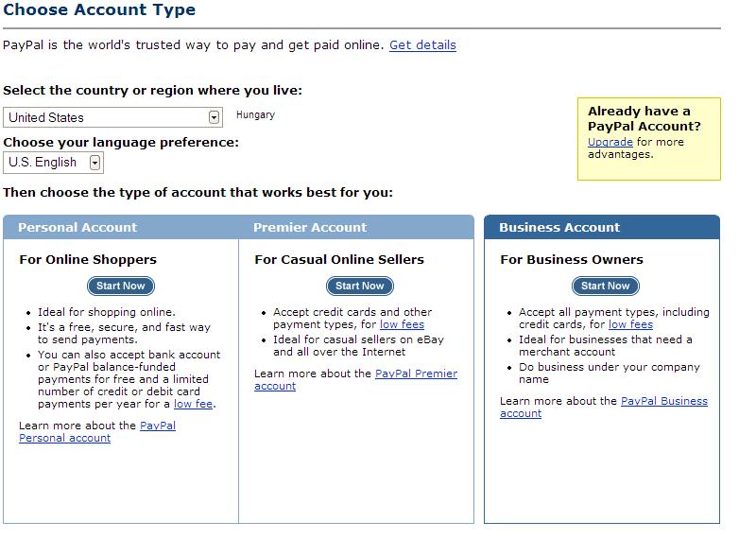This screenshot has height=539, width=756.
Task: Click the Upgrade link in the yellow box
Action: [610, 142]
